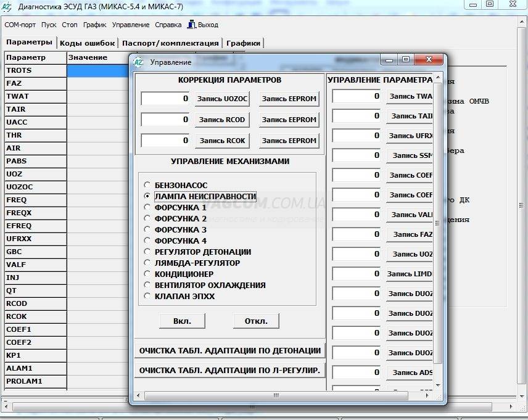
Task: Click ОЧИСТКА ТАБЛ. АДАПТАЦИИ ПО ДЕТОНАЦИИ
Action: (x=229, y=351)
